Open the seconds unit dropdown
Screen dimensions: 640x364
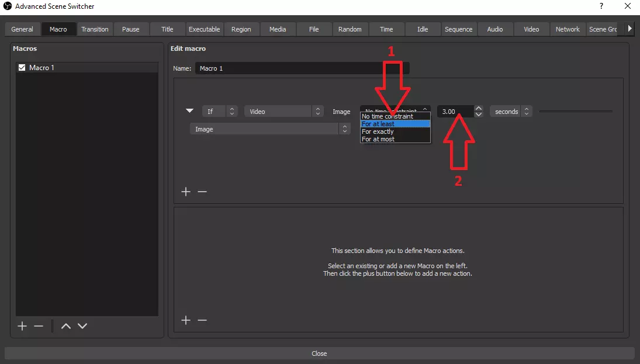coord(511,111)
